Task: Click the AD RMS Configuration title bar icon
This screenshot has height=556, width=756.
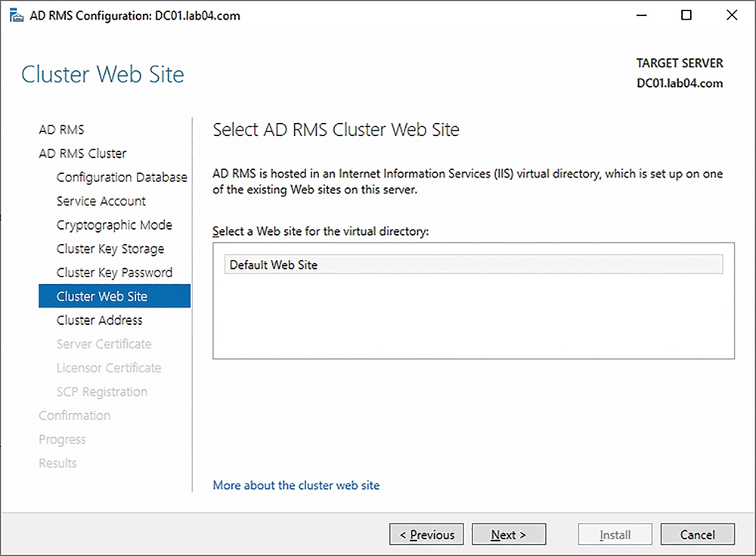Action: point(17,15)
